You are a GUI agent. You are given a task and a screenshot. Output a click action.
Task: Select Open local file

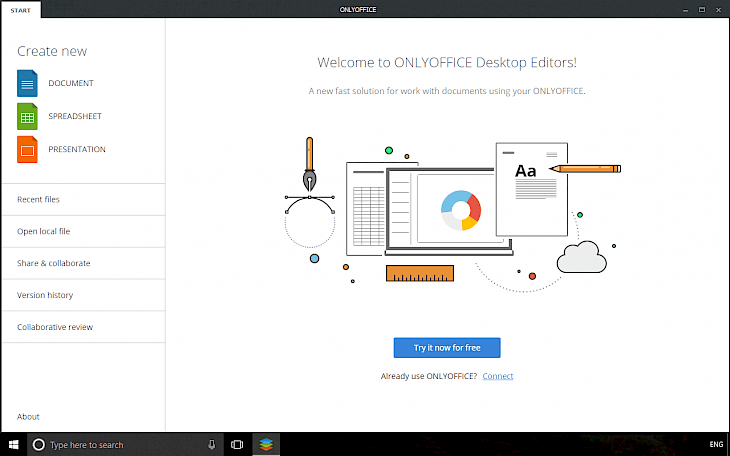tap(84, 231)
